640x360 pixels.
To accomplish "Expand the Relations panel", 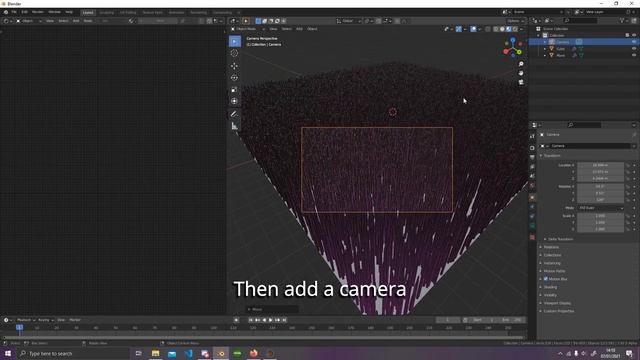I will (551, 247).
